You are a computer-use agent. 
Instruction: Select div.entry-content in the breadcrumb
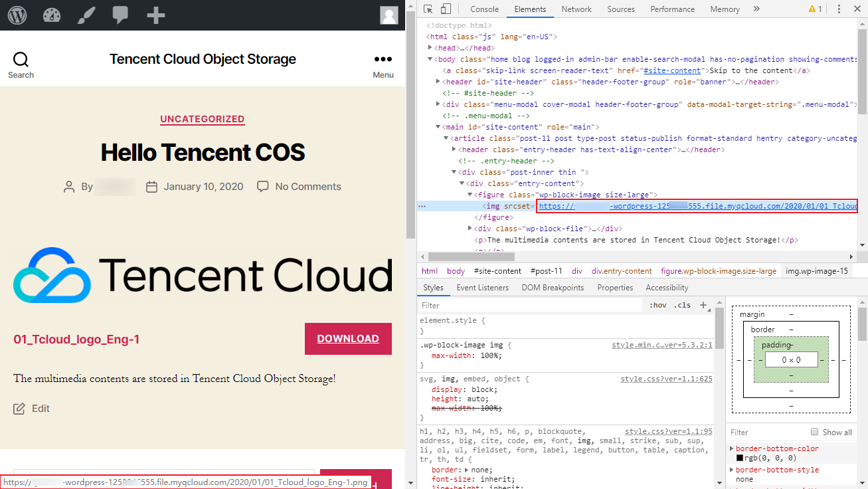click(x=622, y=271)
